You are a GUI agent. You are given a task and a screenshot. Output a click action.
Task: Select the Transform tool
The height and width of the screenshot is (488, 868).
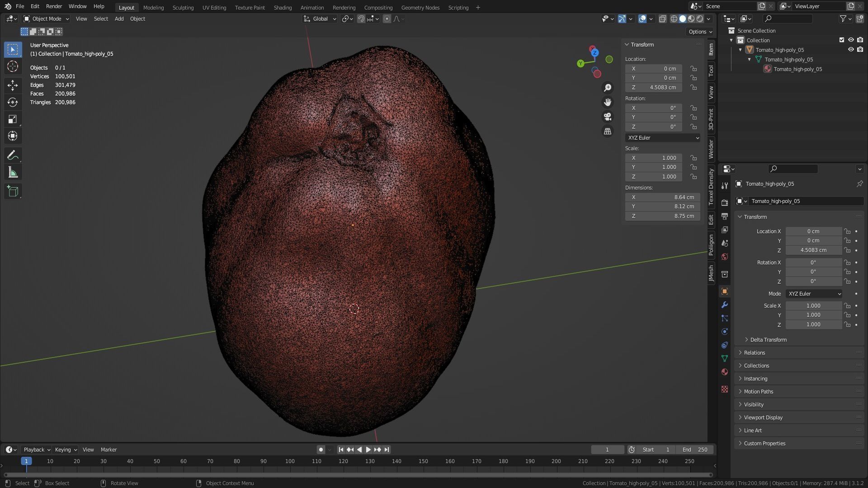click(x=13, y=136)
